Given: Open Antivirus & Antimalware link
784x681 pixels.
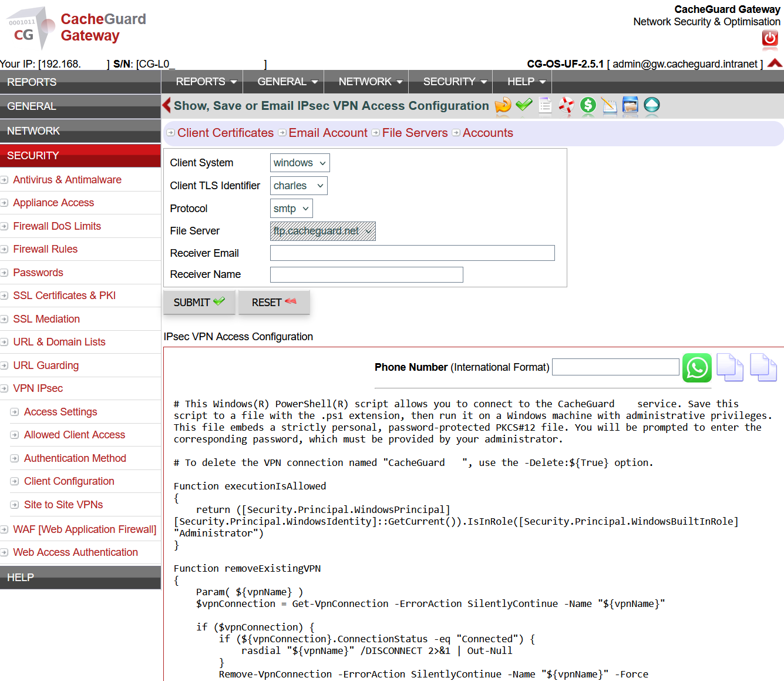Looking at the screenshot, I should pyautogui.click(x=67, y=180).
